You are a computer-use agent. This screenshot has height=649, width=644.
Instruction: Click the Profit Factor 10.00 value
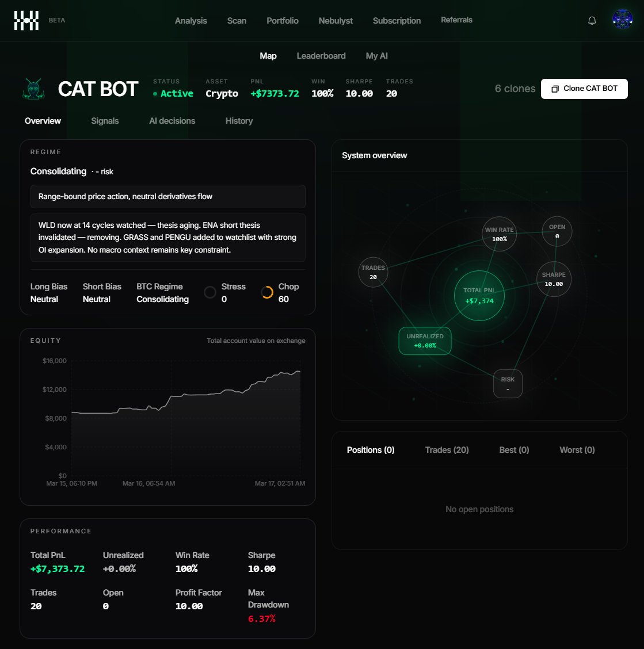click(189, 606)
